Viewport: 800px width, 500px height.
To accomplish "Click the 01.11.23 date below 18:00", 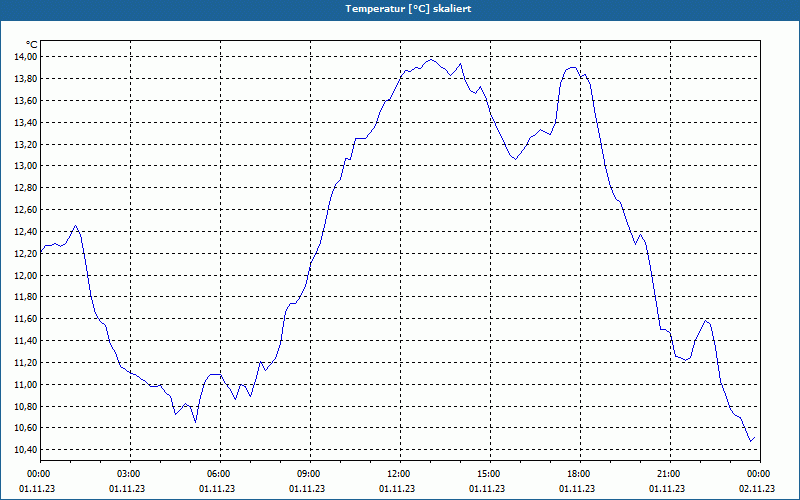I will click(x=577, y=489).
